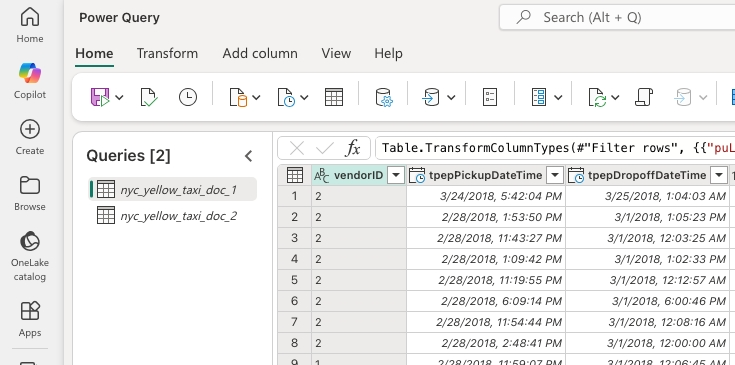Click cell 3/1/2018, 12:12:57 AM

pos(647,280)
